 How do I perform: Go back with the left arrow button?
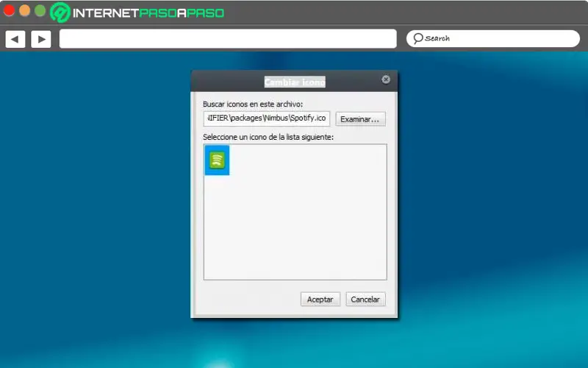click(x=15, y=39)
